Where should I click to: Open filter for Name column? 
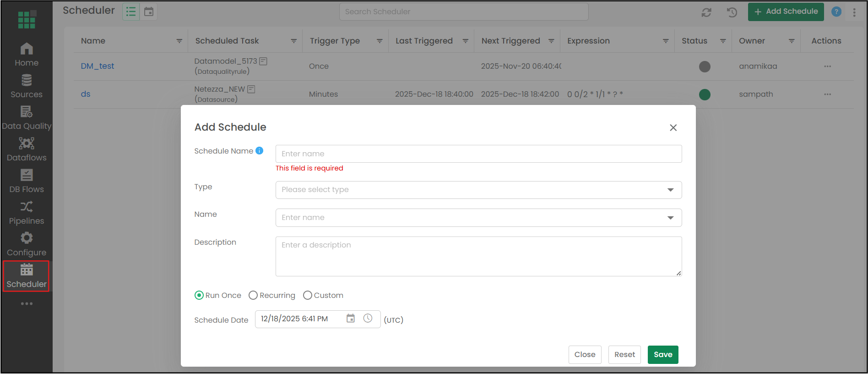[179, 41]
